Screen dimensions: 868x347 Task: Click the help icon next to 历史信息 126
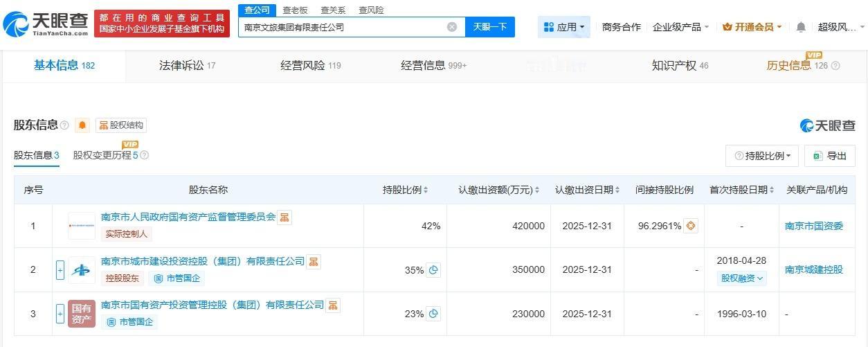[835, 66]
